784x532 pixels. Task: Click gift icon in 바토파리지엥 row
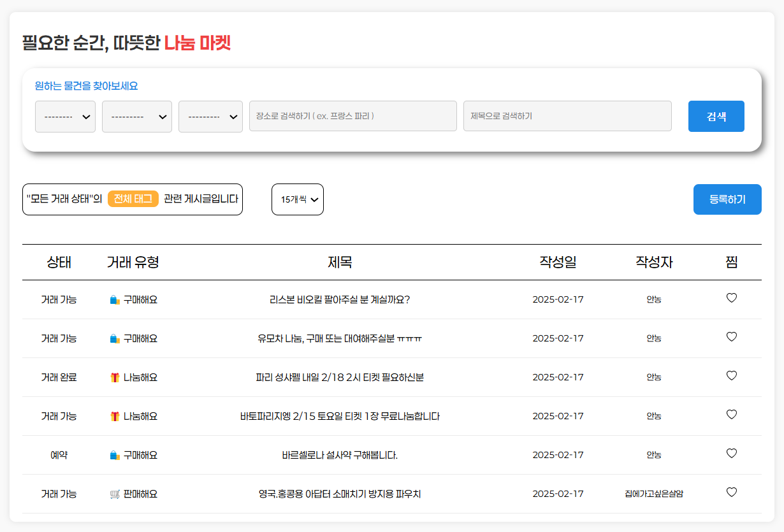tap(115, 417)
